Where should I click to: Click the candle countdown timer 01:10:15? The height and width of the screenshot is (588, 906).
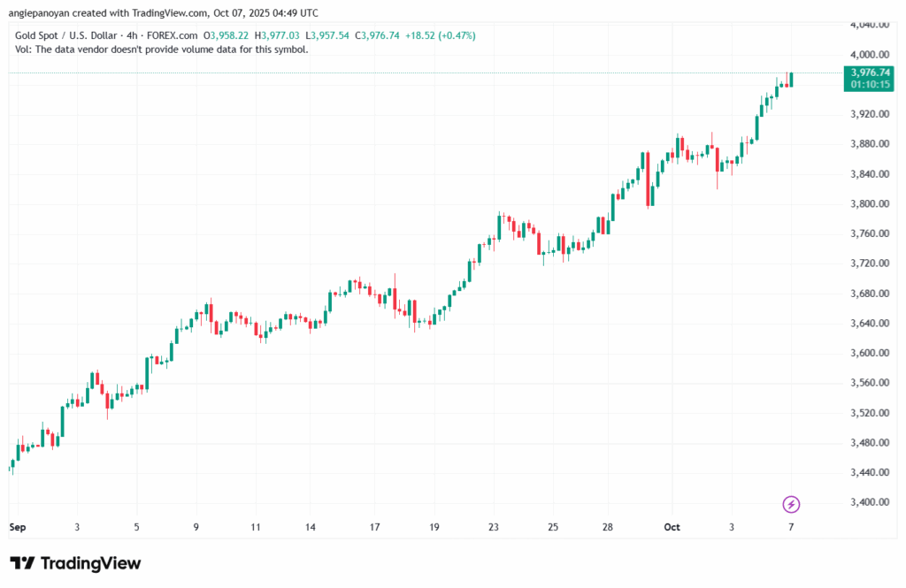868,84
